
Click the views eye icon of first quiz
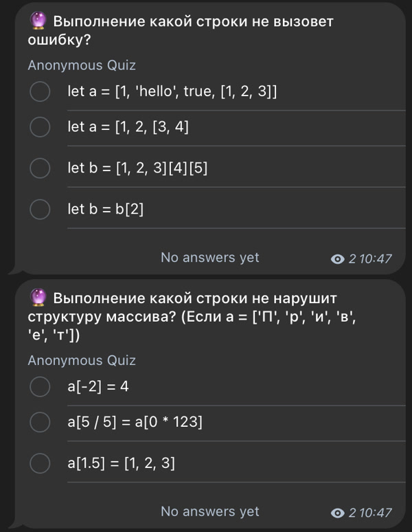tap(337, 259)
